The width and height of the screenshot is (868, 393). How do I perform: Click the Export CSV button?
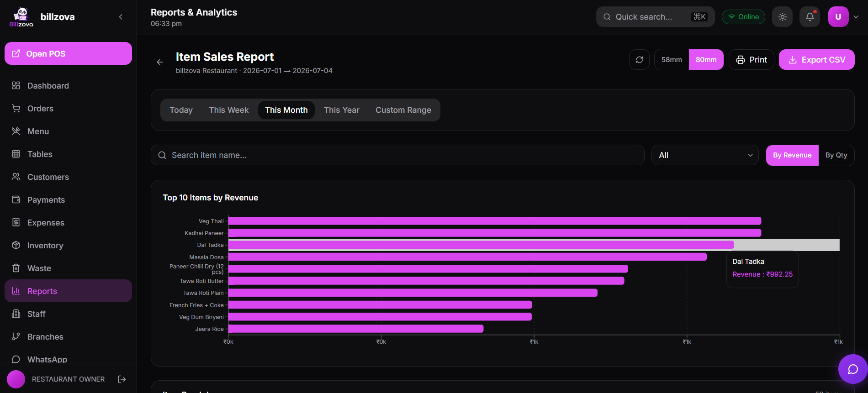coord(816,60)
